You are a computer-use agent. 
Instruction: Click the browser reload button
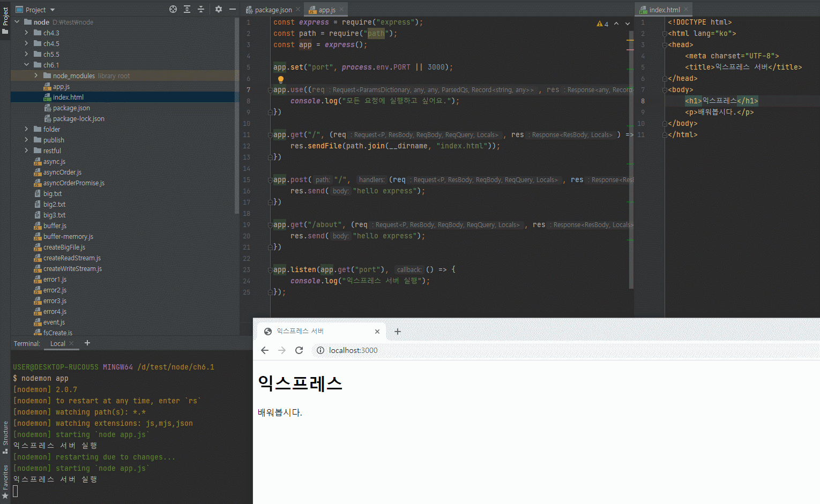pos(299,350)
